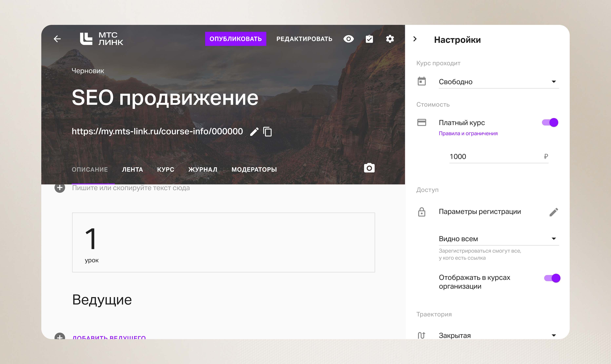Edit registration parameters pencil icon
The width and height of the screenshot is (611, 364).
pyautogui.click(x=553, y=212)
